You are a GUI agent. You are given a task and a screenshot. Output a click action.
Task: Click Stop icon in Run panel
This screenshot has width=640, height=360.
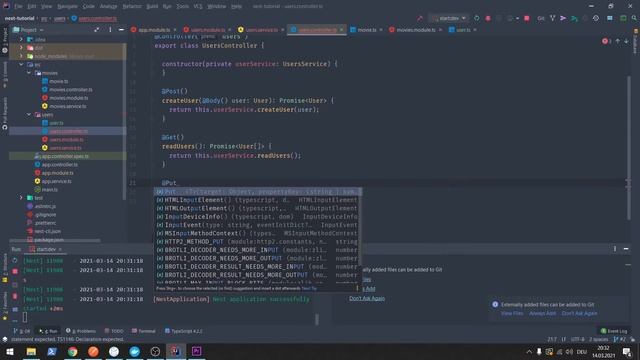point(15,271)
